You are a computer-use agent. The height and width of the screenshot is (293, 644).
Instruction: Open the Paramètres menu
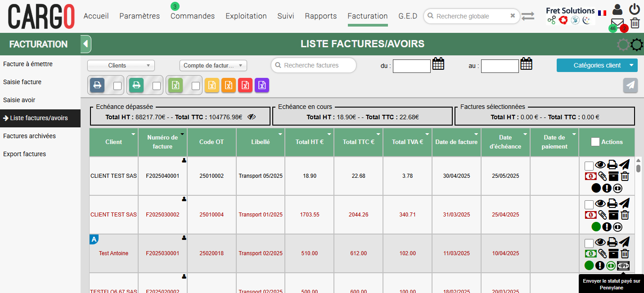point(140,16)
